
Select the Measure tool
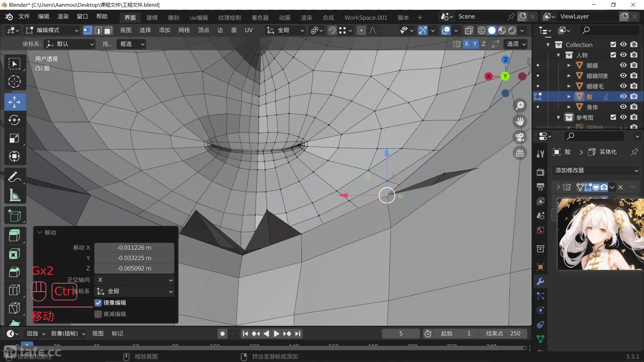[x=14, y=195]
